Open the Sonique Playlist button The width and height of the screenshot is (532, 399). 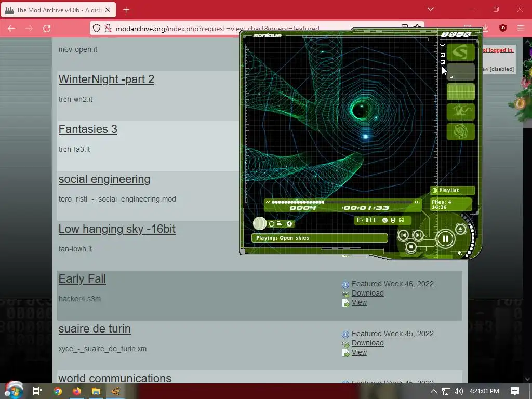click(x=453, y=190)
